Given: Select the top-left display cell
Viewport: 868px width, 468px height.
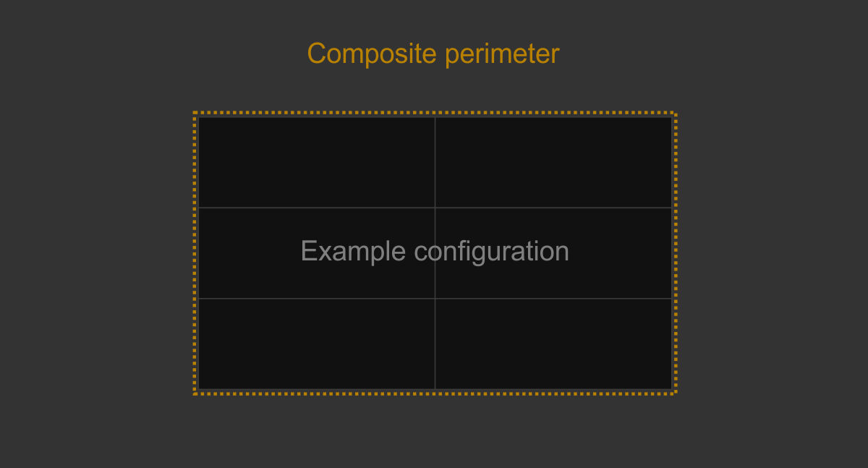Looking at the screenshot, I should coord(317,163).
